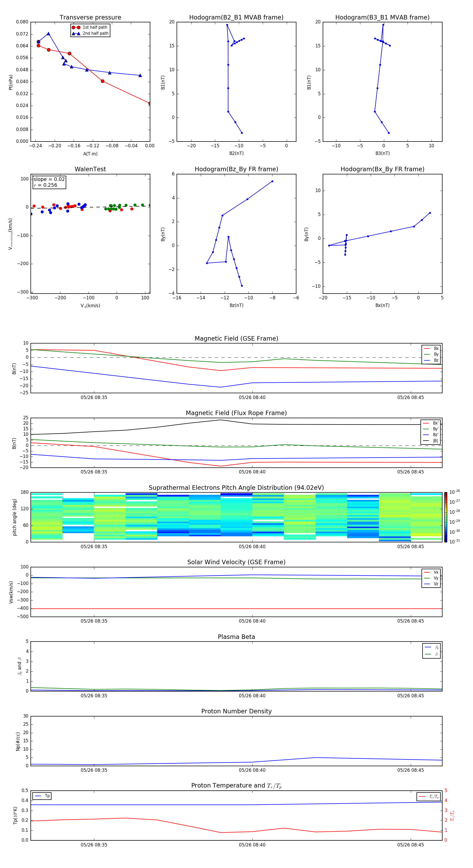Image resolution: width=473 pixels, height=868 pixels.
Task: Click the "Np(#/cc)" axis label
Action: 18,741
